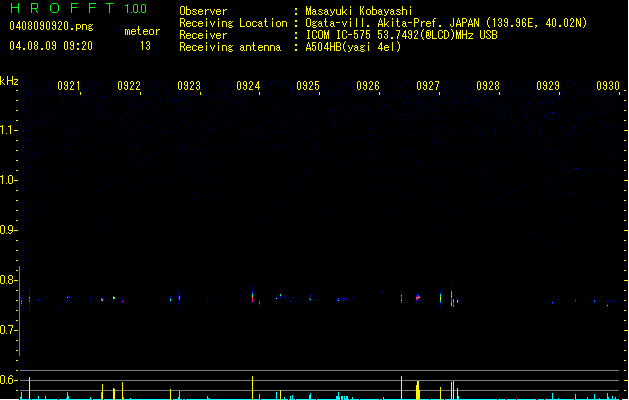Click the 0922 time axis marker
Screen dimensions: 629x400
129,86
